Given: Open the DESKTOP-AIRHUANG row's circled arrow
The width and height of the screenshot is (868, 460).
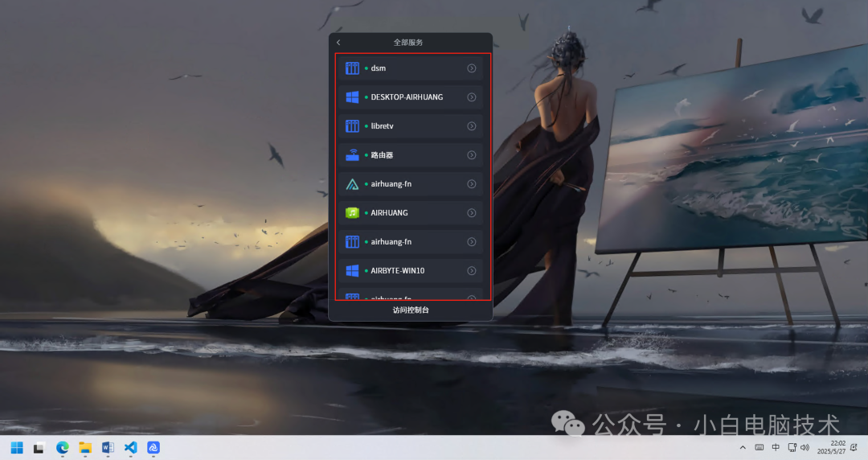Looking at the screenshot, I should (x=472, y=97).
